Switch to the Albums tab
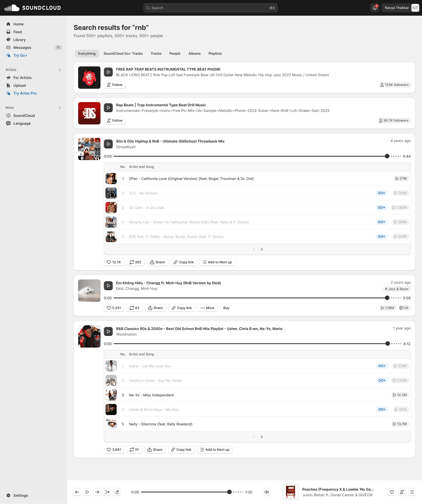This screenshot has height=504, width=422. pyautogui.click(x=195, y=54)
